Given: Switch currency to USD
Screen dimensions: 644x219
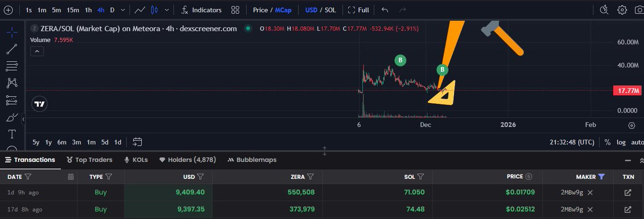Looking at the screenshot, I should tap(311, 10).
